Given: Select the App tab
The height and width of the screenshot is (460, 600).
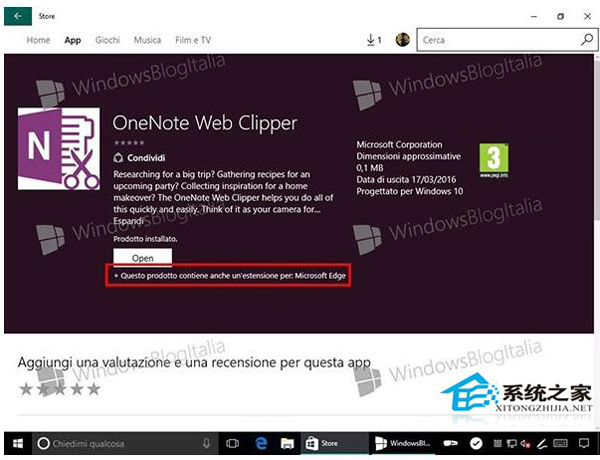Looking at the screenshot, I should (72, 40).
